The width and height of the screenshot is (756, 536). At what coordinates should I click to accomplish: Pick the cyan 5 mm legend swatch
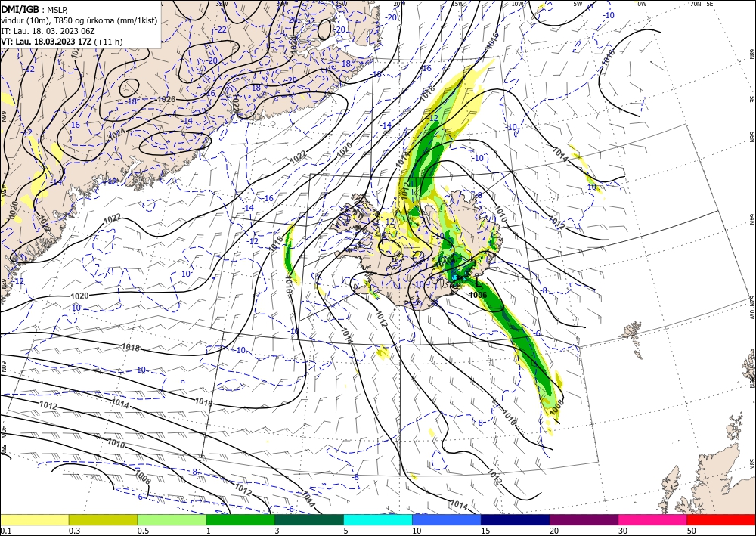(x=378, y=519)
